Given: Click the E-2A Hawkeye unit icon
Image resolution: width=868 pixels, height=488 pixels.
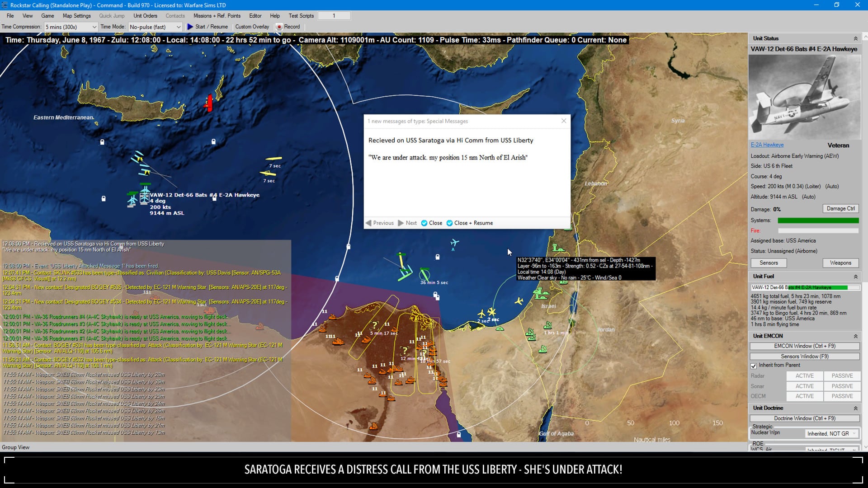Looking at the screenshot, I should coord(144,194).
